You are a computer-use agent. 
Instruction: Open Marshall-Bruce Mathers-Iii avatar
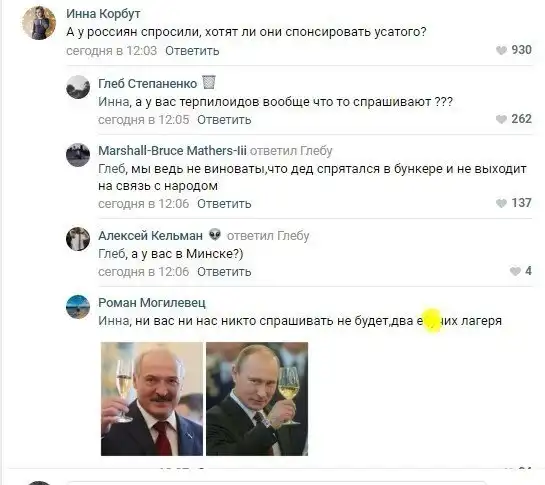(x=78, y=155)
